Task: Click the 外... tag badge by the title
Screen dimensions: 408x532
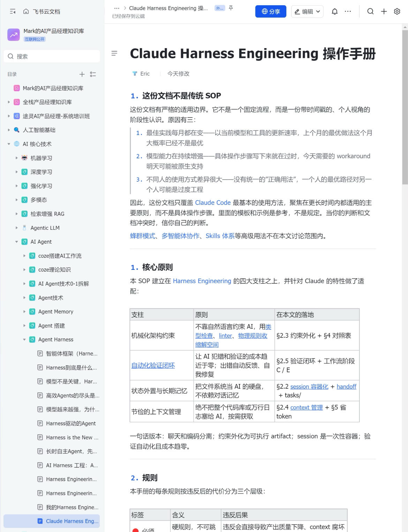Action: [220, 8]
